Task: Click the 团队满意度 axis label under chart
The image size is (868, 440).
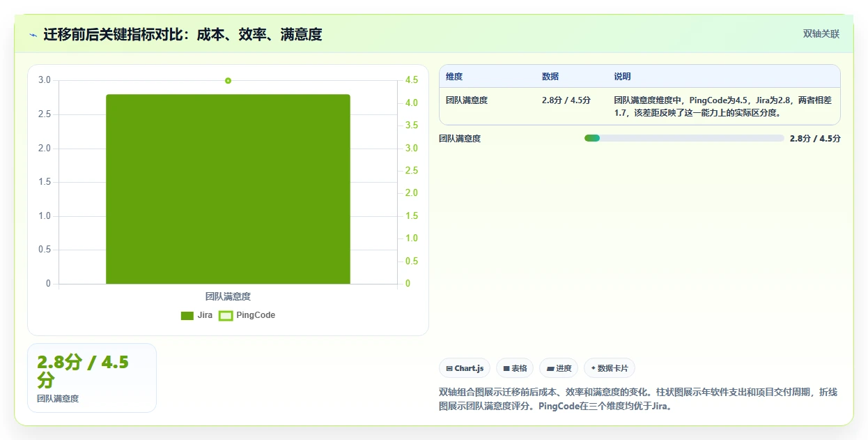Action: pos(228,296)
